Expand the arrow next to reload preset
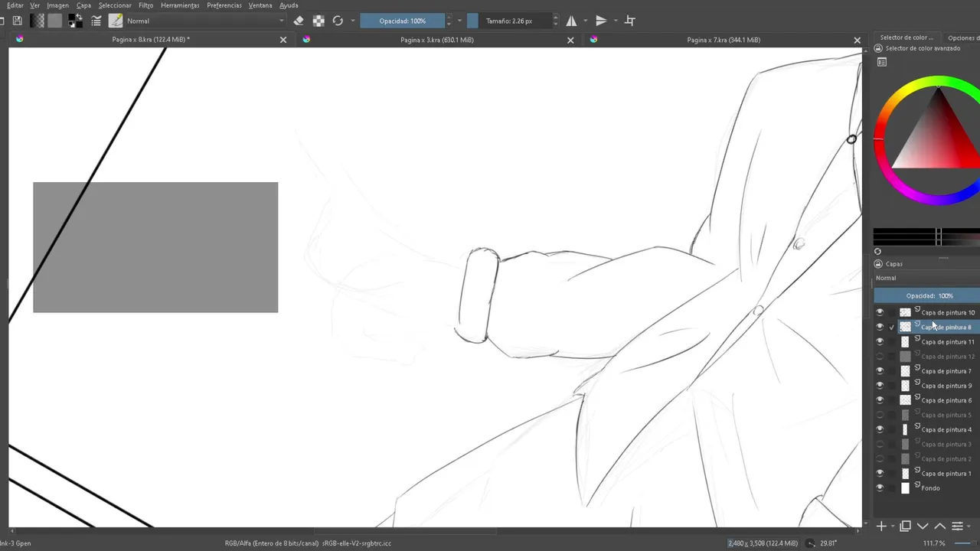 352,21
